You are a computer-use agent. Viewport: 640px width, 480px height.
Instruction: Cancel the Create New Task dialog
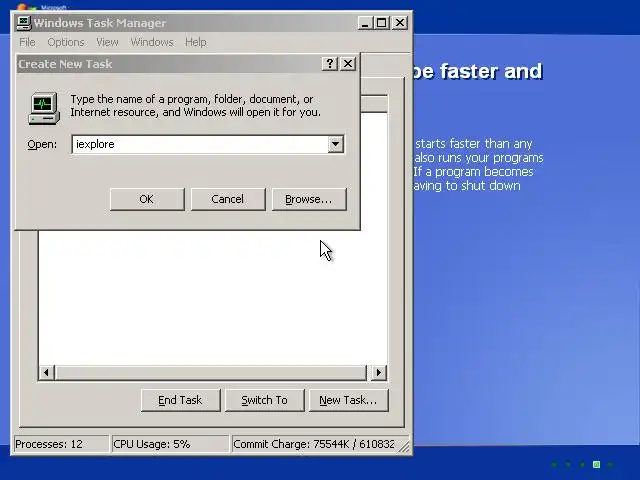pos(228,199)
